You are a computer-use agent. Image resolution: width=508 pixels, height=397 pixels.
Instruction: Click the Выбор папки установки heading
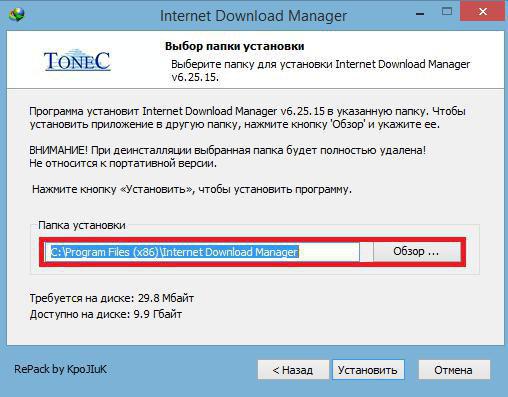tap(235, 46)
